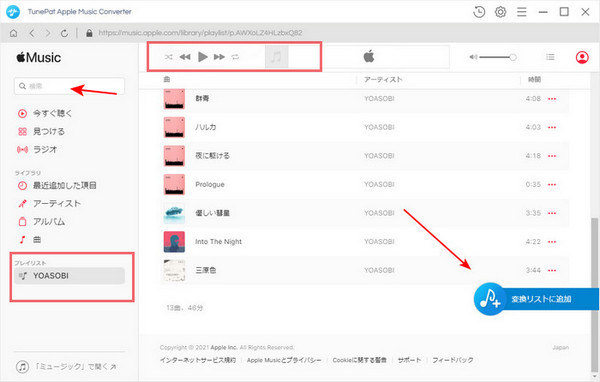The width and height of the screenshot is (600, 382).
Task: Open more options for 三原色
Action: pos(552,270)
